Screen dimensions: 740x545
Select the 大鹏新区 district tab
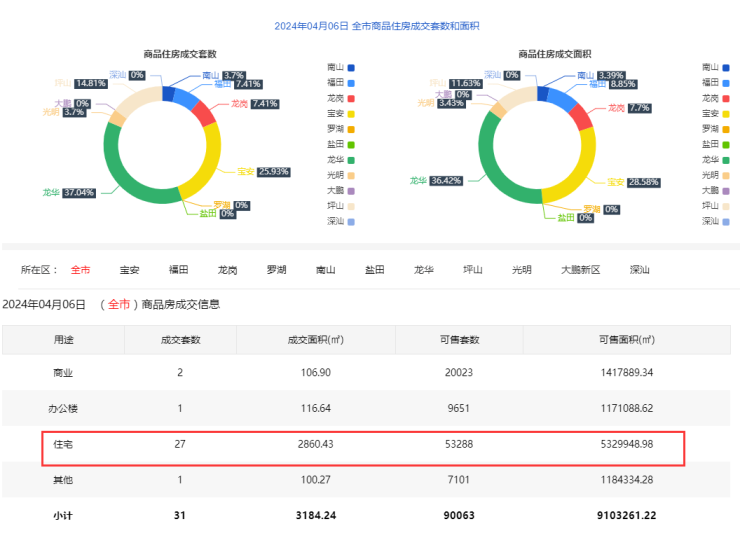pyautogui.click(x=580, y=270)
